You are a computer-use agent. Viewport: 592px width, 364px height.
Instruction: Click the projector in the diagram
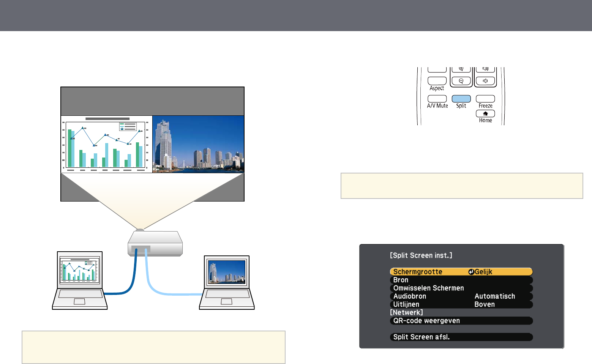point(155,243)
